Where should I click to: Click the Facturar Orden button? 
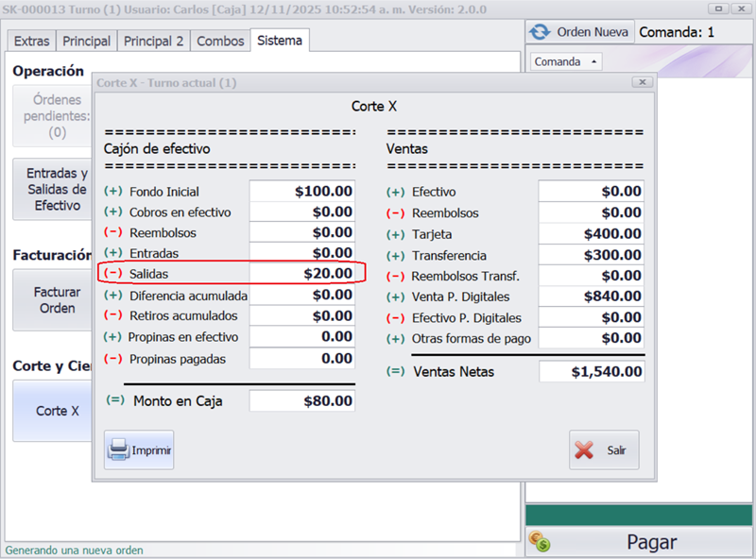point(55,300)
